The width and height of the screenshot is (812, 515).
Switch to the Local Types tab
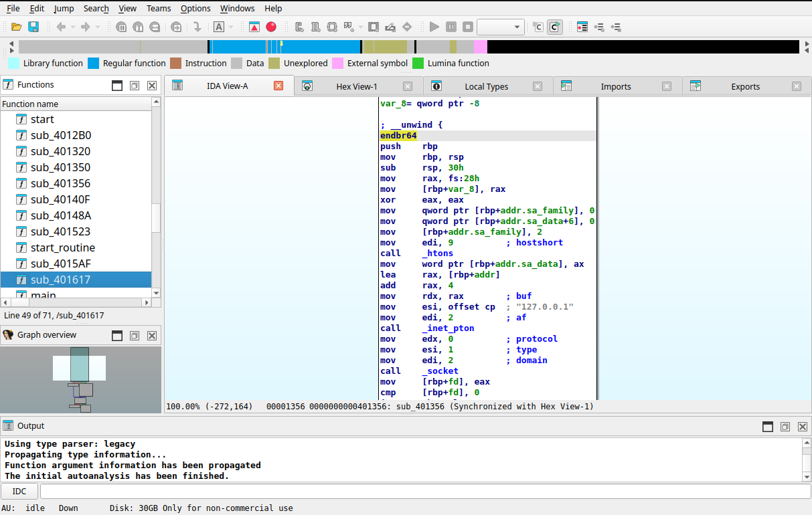click(x=487, y=86)
